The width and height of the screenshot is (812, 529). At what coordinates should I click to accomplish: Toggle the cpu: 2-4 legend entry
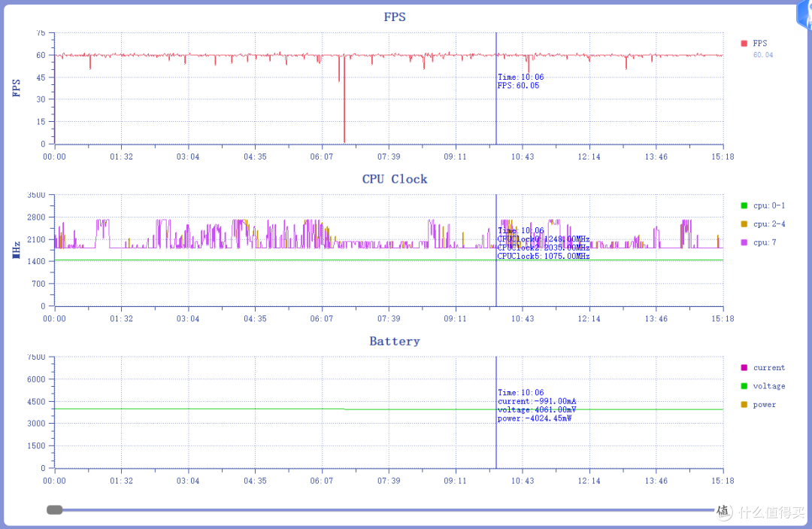(x=763, y=223)
